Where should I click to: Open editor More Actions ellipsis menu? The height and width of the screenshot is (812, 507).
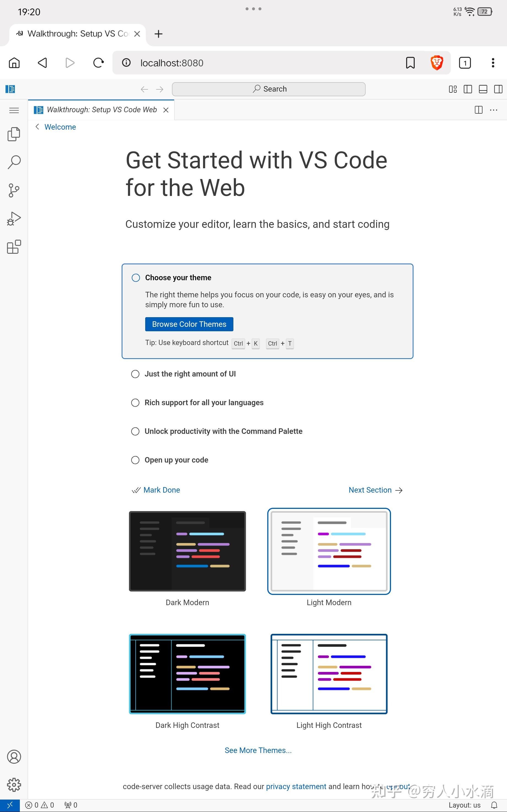click(x=493, y=110)
